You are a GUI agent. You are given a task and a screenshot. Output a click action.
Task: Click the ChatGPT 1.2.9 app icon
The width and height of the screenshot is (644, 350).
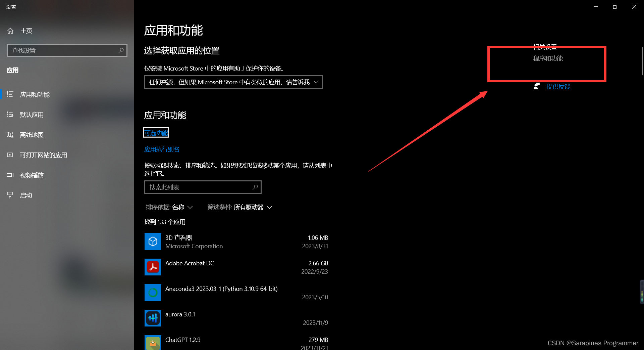tap(153, 343)
